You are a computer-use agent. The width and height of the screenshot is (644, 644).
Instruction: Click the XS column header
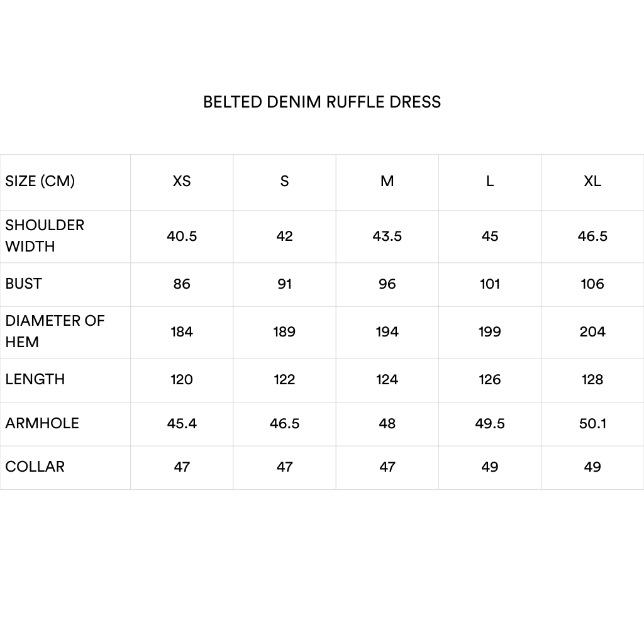pyautogui.click(x=182, y=181)
